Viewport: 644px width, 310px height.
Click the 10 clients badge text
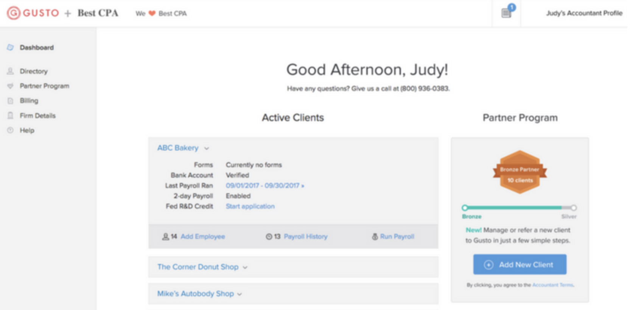520,180
